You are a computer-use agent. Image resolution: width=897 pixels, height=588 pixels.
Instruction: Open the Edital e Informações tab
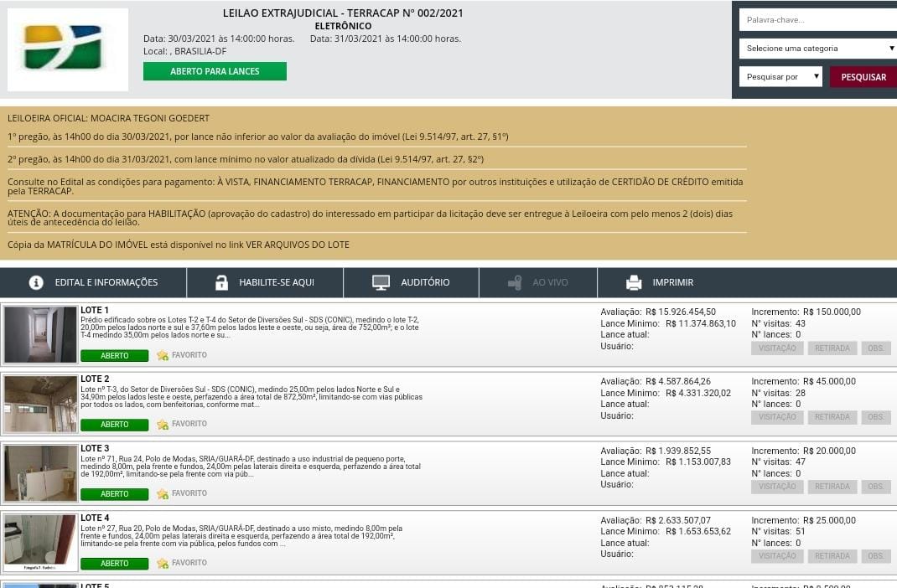(x=106, y=282)
